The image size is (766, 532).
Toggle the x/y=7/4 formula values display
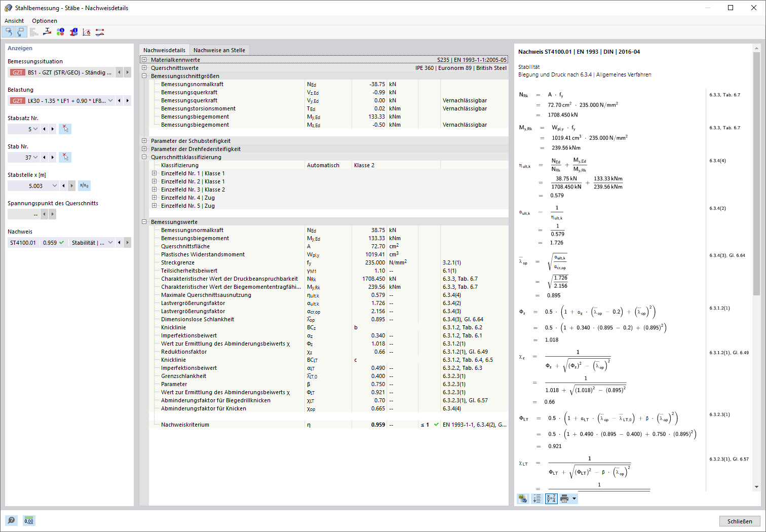pyautogui.click(x=551, y=499)
